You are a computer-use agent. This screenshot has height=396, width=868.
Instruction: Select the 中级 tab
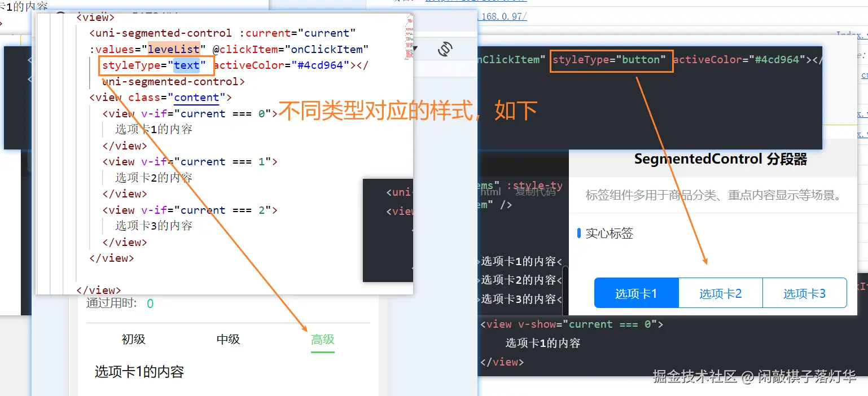pos(229,339)
